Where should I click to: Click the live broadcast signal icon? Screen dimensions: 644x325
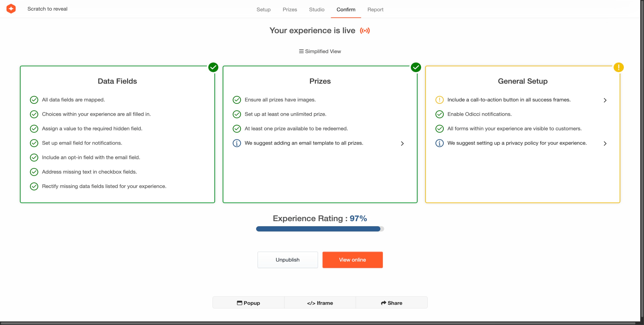pos(365,31)
